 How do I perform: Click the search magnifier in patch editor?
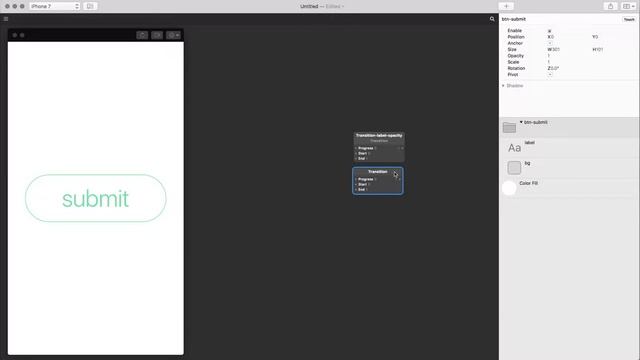click(x=492, y=19)
